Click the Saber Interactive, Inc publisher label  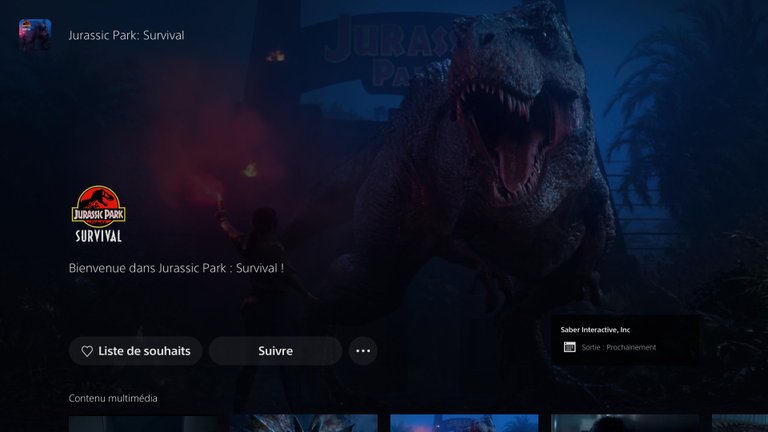tap(595, 330)
